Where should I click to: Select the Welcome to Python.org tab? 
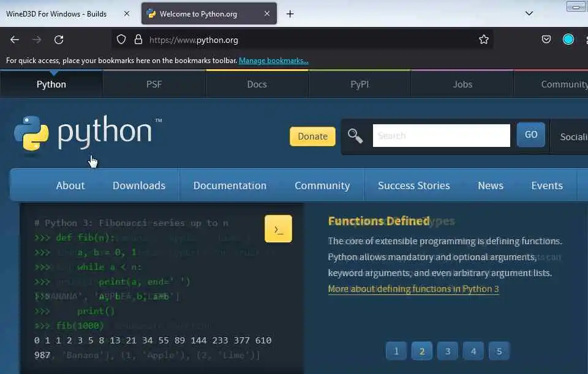(209, 14)
